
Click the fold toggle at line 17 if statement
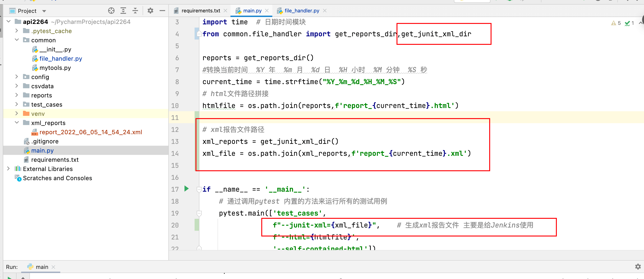(199, 189)
